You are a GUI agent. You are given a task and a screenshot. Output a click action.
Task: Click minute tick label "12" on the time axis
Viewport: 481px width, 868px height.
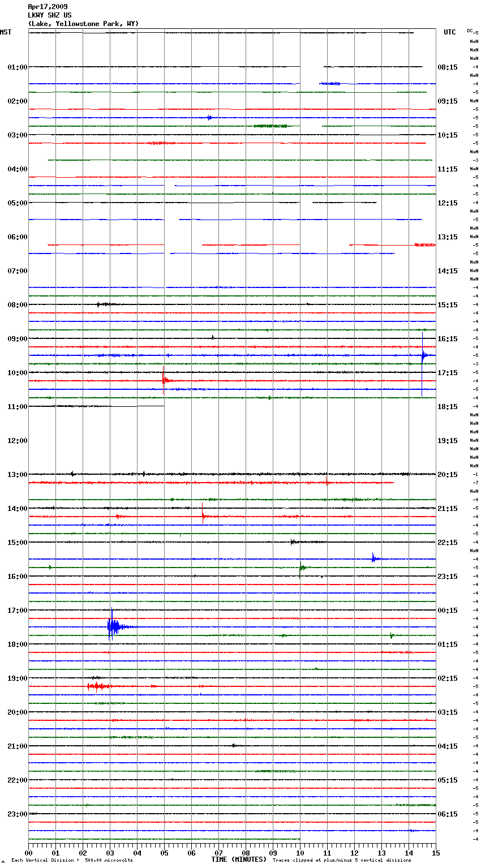[354, 853]
